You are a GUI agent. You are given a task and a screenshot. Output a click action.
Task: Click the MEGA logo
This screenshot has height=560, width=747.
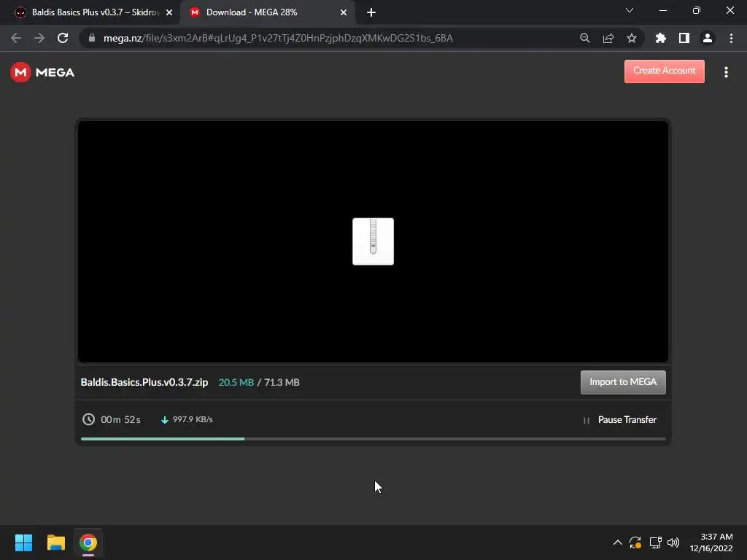42,72
